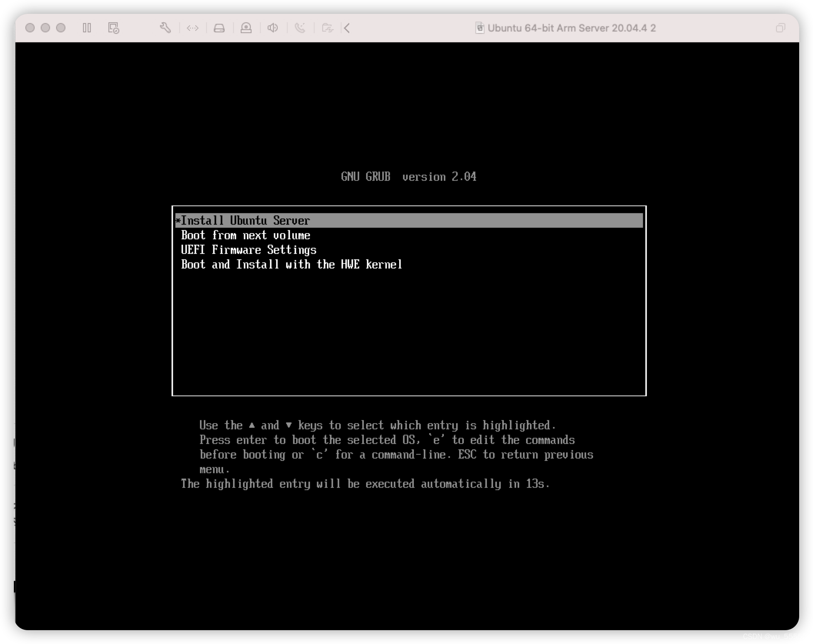Open network adapter settings icon
Viewport: 813px width, 644px height.
pos(192,28)
